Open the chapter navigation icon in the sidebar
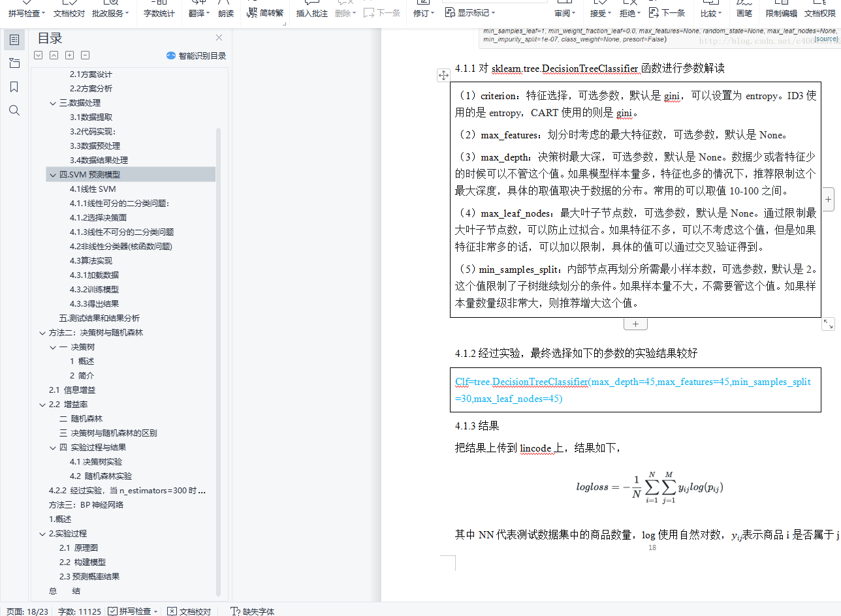Image resolution: width=841 pixels, height=616 pixels. pos(14,63)
